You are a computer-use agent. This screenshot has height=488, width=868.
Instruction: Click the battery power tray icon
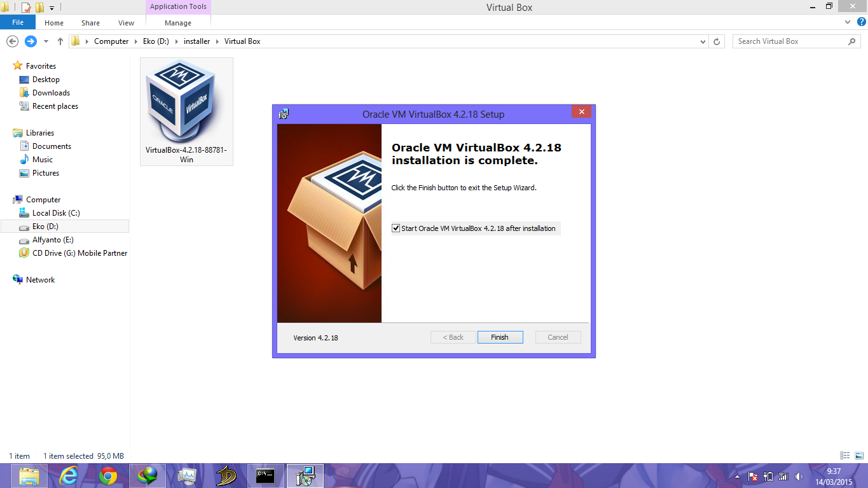[768, 477]
